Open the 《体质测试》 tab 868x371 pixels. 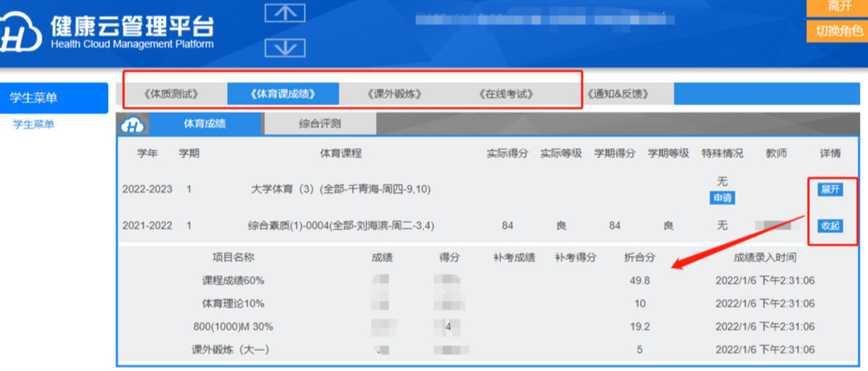click(171, 94)
